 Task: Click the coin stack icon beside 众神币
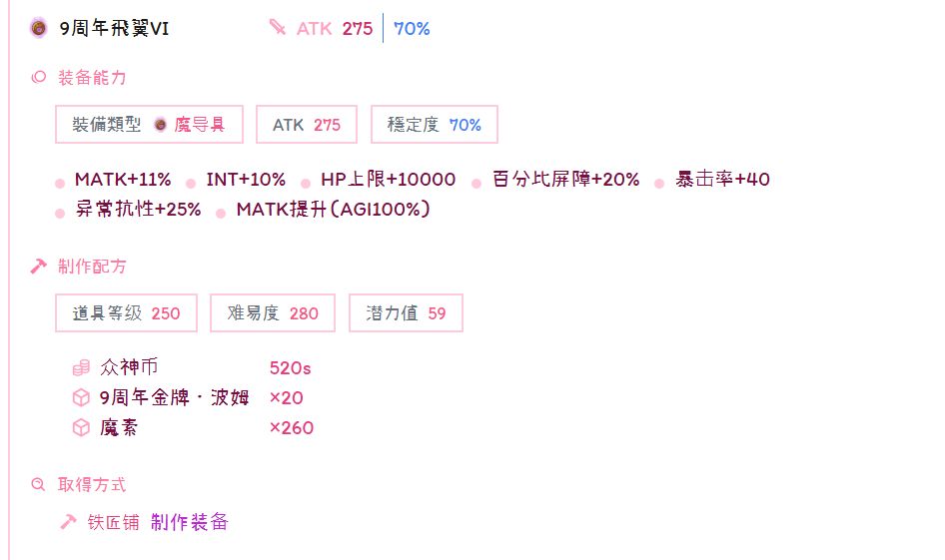81,368
